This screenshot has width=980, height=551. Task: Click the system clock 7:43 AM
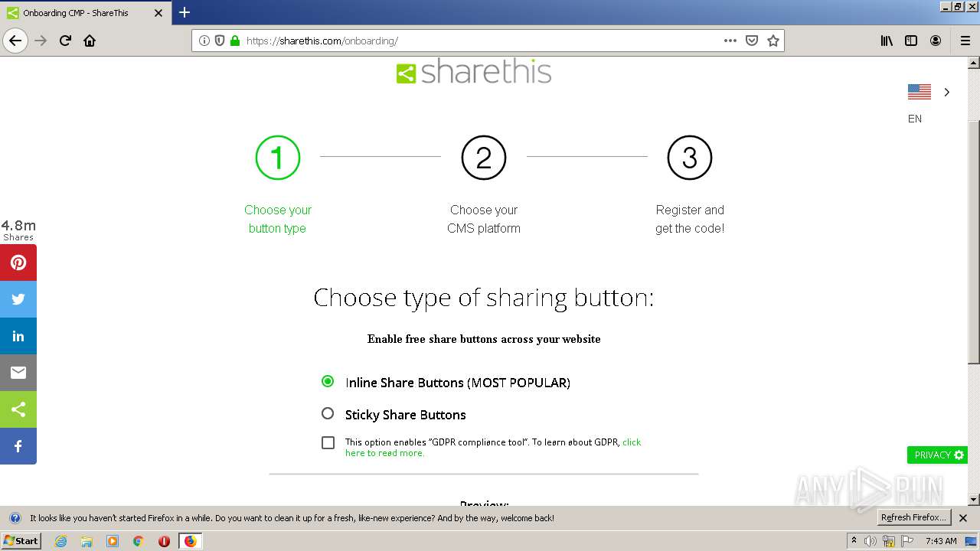941,541
